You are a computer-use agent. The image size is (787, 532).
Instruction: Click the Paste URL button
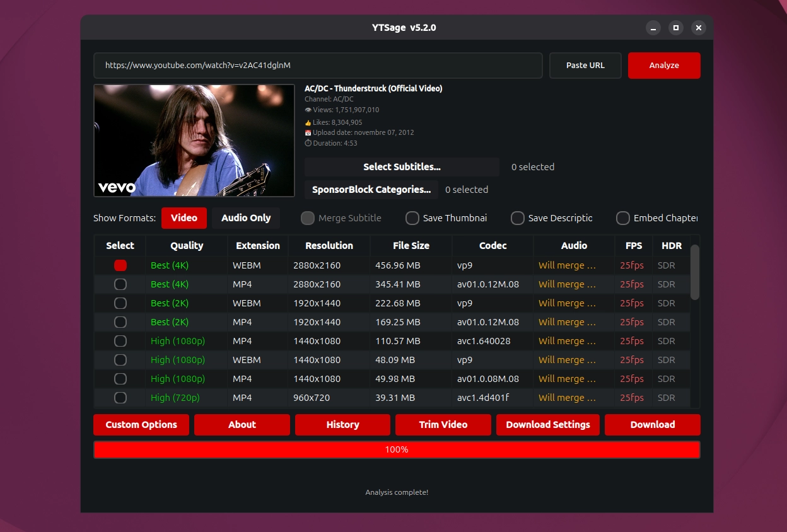pos(585,66)
